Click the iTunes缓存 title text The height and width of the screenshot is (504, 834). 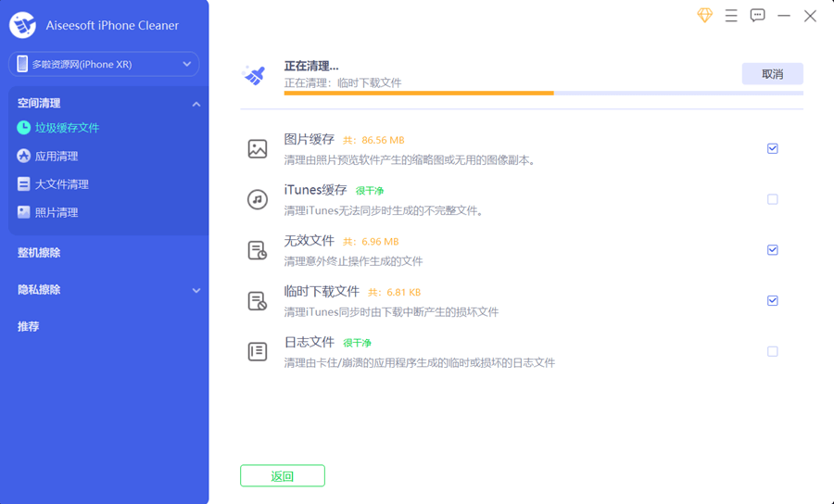(x=315, y=190)
